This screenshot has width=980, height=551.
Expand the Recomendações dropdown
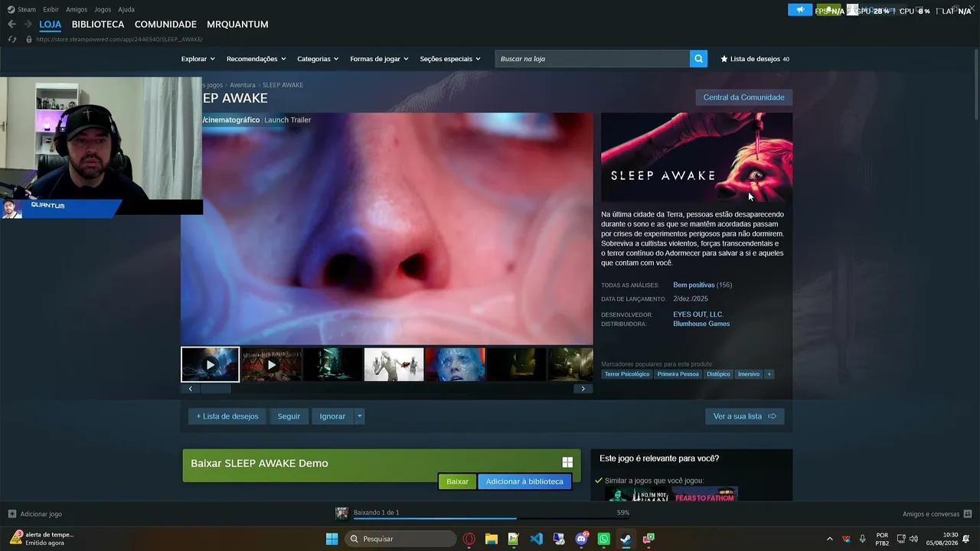[x=256, y=59]
